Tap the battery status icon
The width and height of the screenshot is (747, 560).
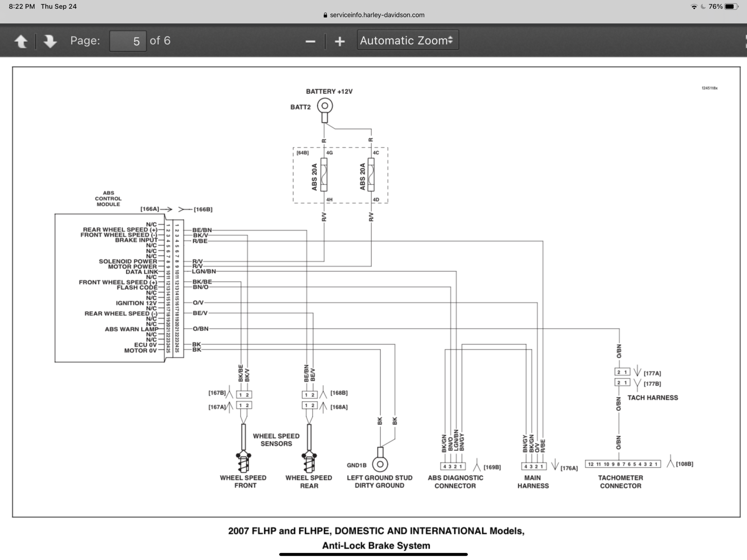pos(731,6)
